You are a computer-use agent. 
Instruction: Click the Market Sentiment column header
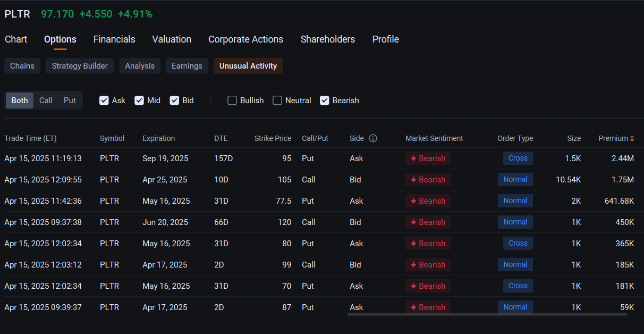pyautogui.click(x=434, y=138)
